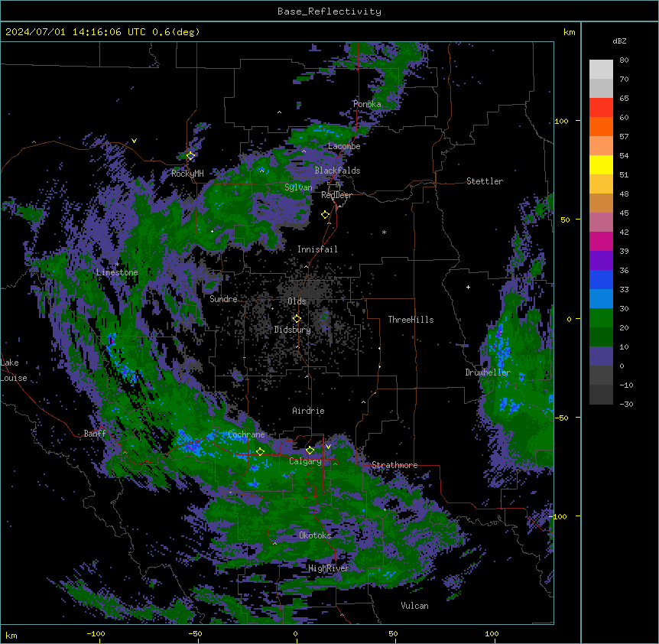This screenshot has width=659, height=644.
Task: Pick the red 60-65 dBZ legend swatch
Action: tap(601, 107)
